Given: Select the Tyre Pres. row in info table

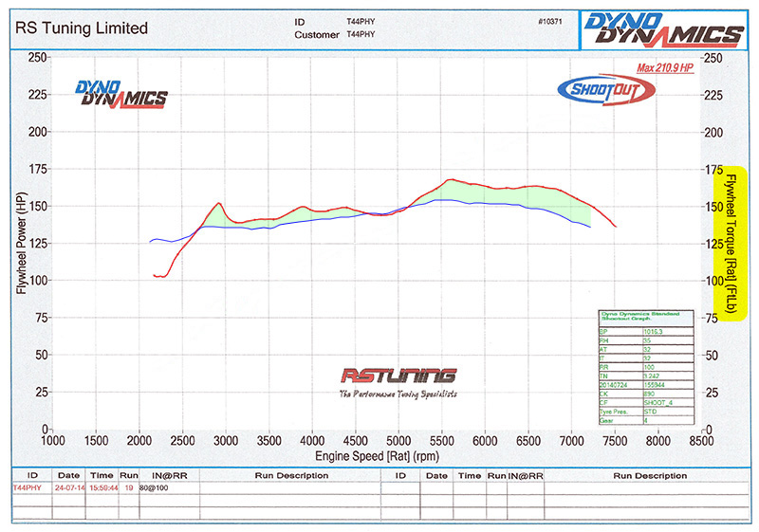Looking at the screenshot, I should click(x=617, y=412).
